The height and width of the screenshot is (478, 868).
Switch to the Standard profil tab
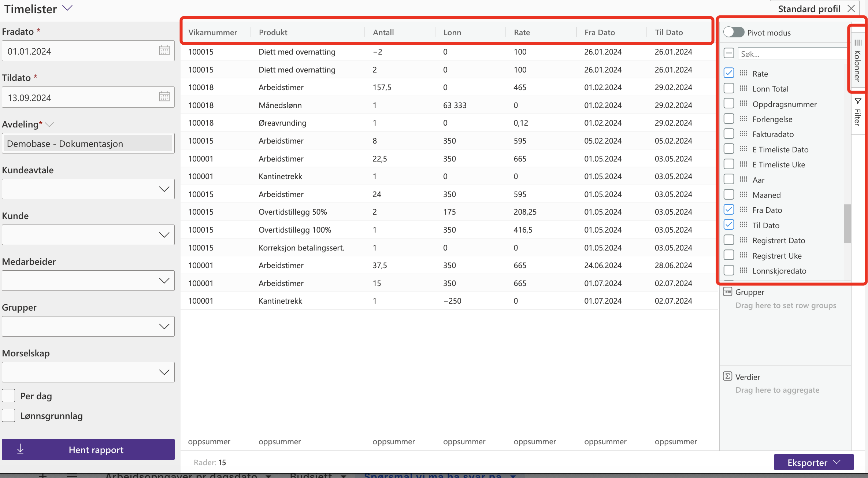[x=809, y=9]
